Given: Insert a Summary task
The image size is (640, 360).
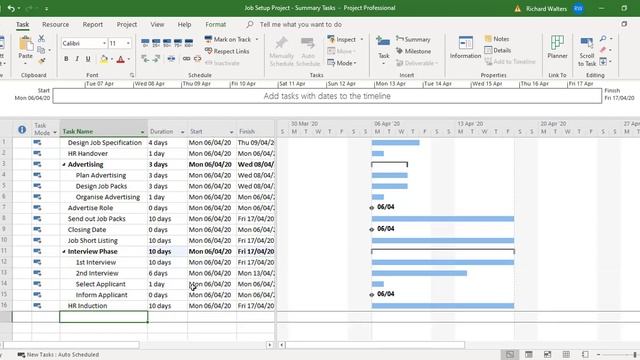Looking at the screenshot, I should tap(413, 40).
